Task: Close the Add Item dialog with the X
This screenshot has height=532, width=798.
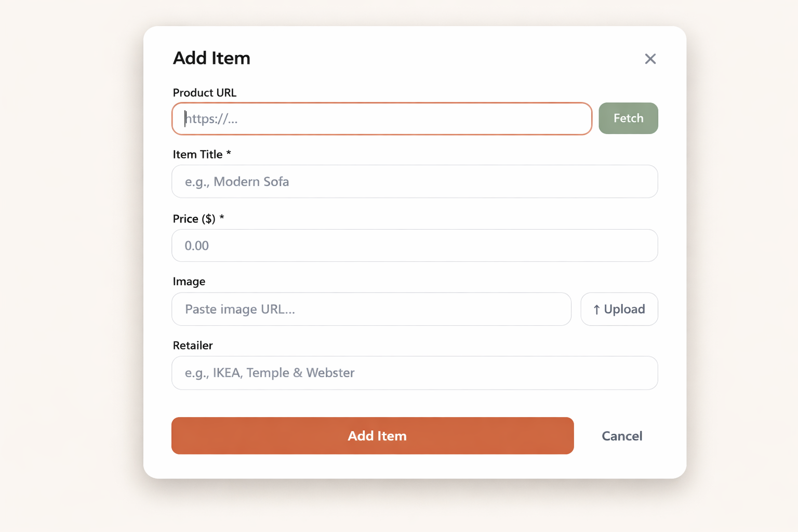Action: pos(650,59)
